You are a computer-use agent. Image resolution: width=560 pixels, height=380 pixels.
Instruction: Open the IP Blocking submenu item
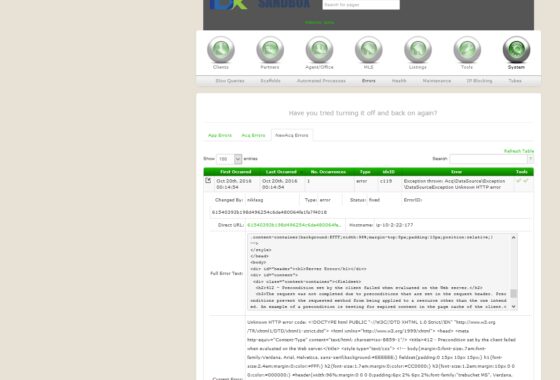click(479, 81)
